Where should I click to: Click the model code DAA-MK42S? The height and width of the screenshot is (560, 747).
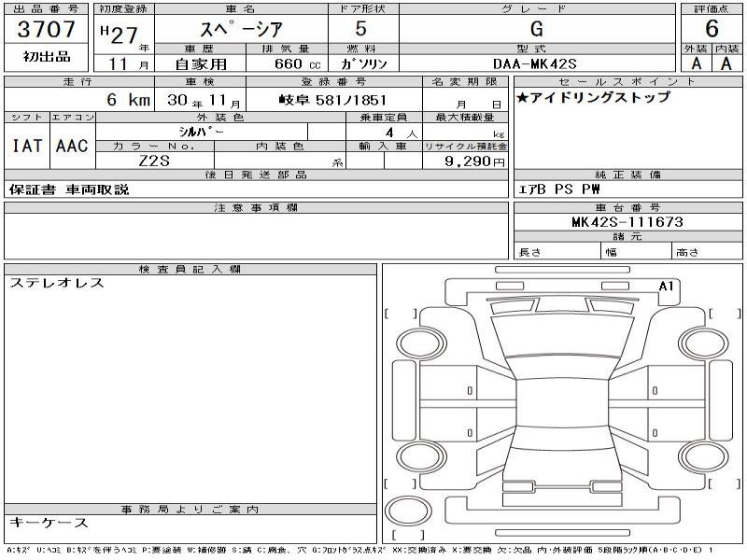(x=535, y=63)
